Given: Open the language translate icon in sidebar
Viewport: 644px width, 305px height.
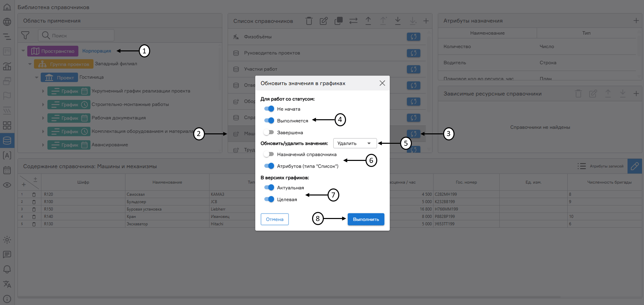Looking at the screenshot, I should tap(7, 284).
